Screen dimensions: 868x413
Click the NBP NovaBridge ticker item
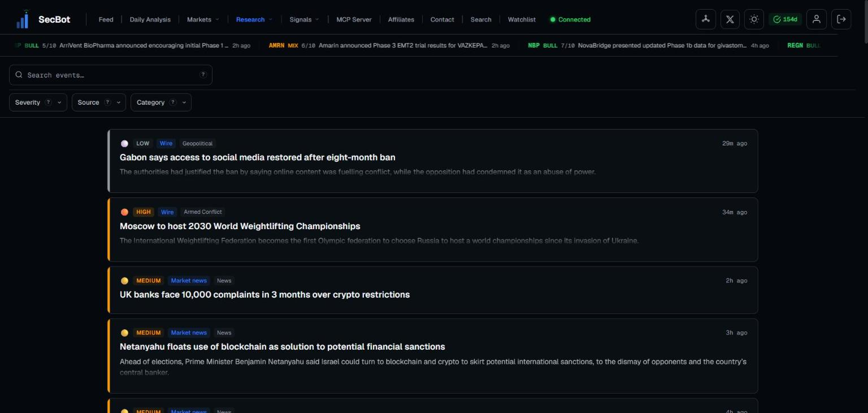tap(648, 45)
